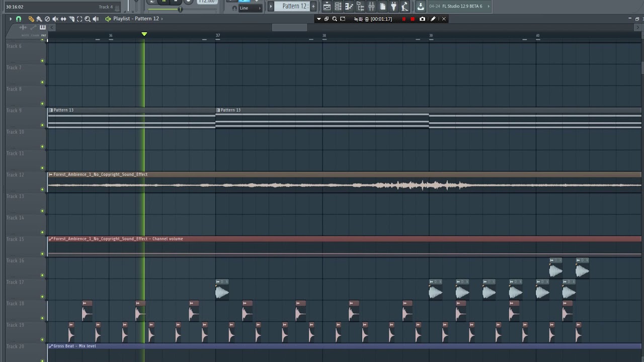Click scroll-left arrow of playlist scrollbar

(x=51, y=27)
